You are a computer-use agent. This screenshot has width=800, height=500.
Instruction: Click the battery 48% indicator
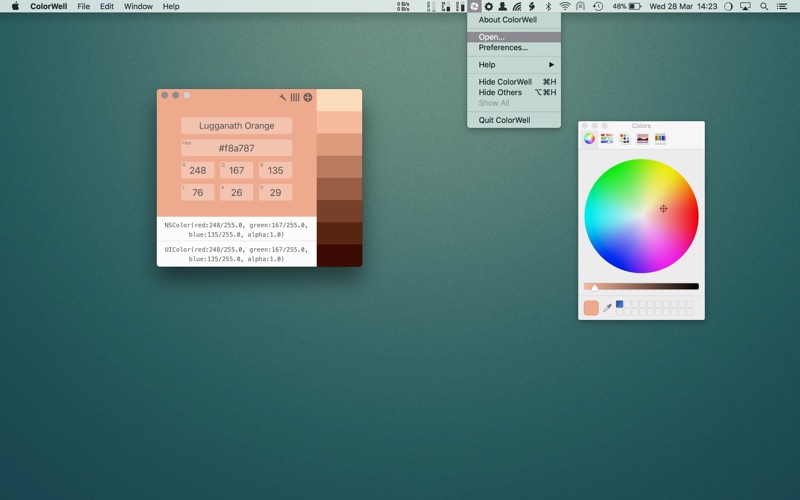(627, 6)
